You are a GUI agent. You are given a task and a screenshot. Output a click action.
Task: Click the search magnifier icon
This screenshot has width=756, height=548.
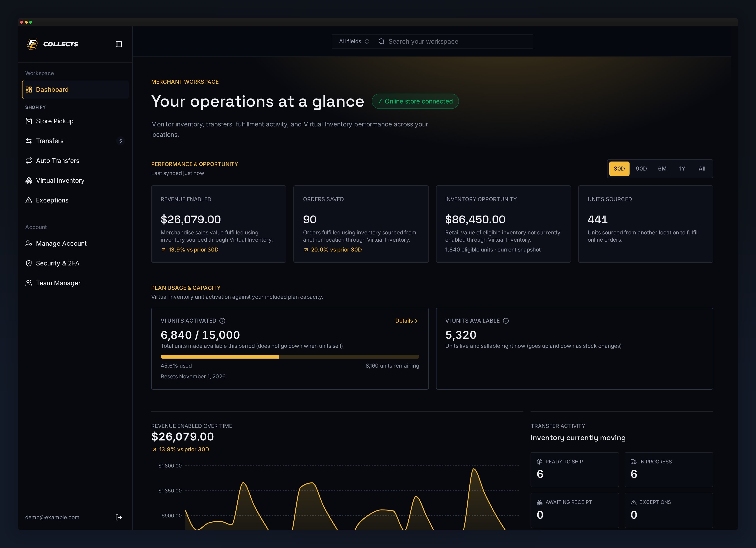pyautogui.click(x=382, y=41)
